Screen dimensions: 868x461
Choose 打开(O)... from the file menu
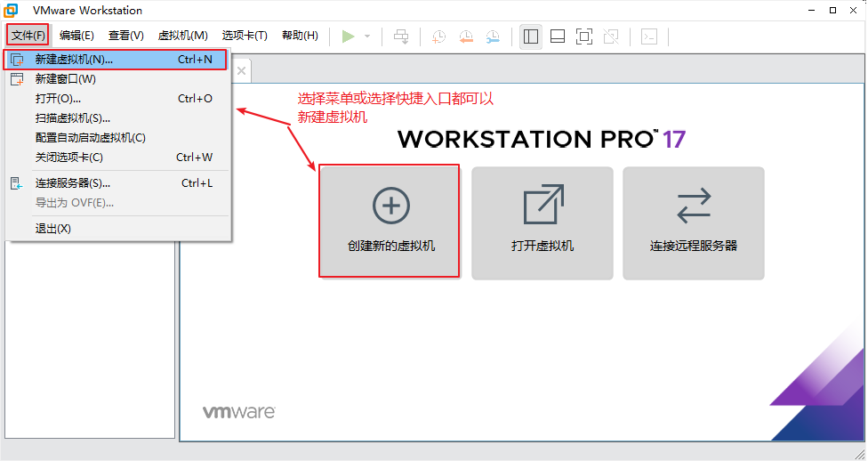pyautogui.click(x=117, y=99)
